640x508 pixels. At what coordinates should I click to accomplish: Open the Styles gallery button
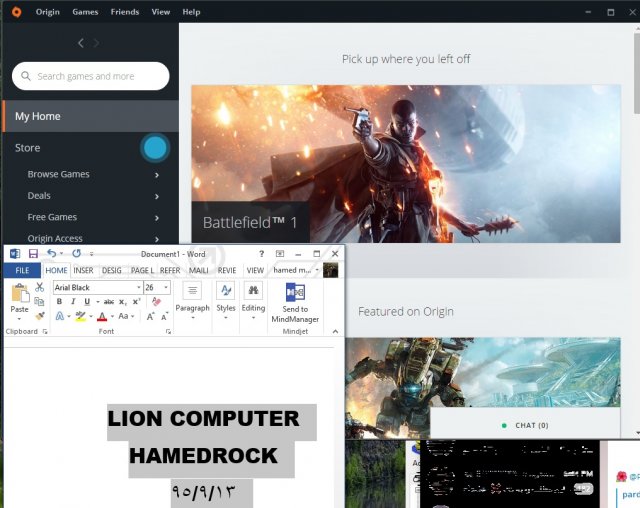point(226,300)
